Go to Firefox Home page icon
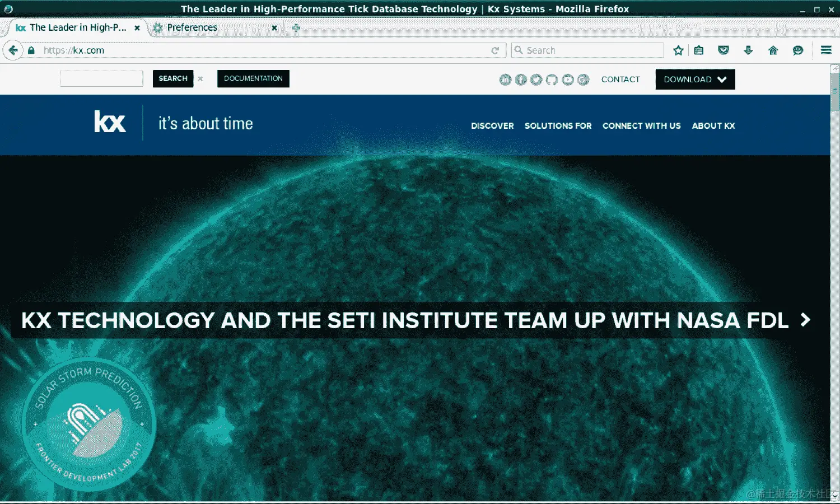This screenshot has width=840, height=504. tap(773, 50)
